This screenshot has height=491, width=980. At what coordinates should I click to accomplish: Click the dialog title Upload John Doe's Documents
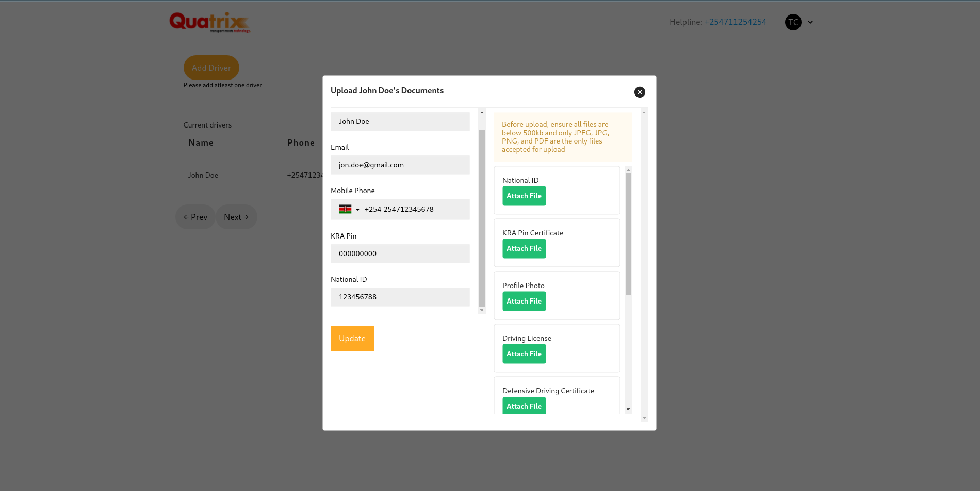click(x=387, y=90)
